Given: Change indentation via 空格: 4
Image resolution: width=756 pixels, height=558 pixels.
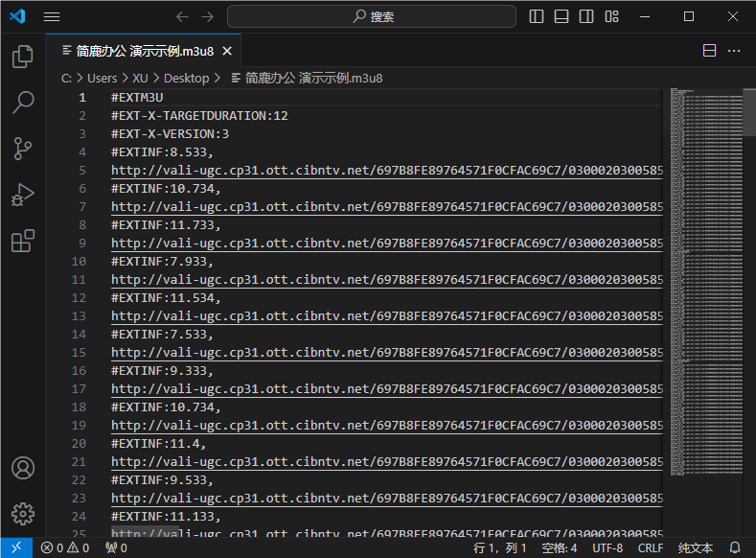Looking at the screenshot, I should 560,547.
